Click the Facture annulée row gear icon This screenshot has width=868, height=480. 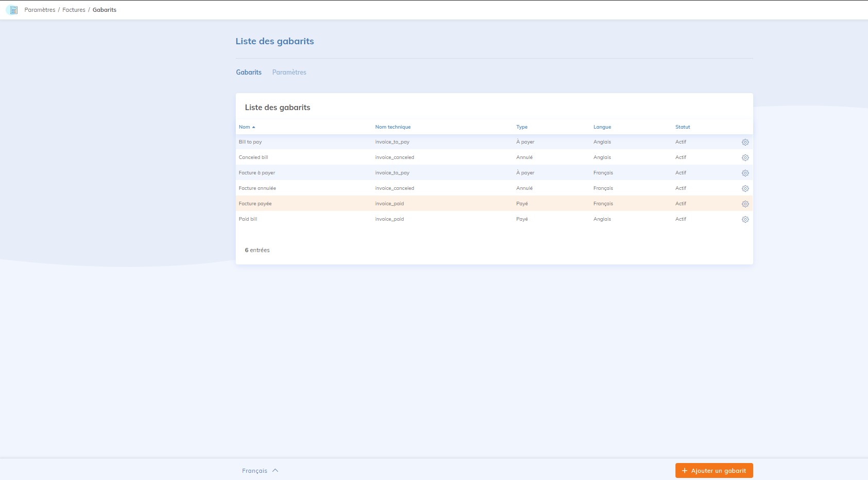click(745, 189)
